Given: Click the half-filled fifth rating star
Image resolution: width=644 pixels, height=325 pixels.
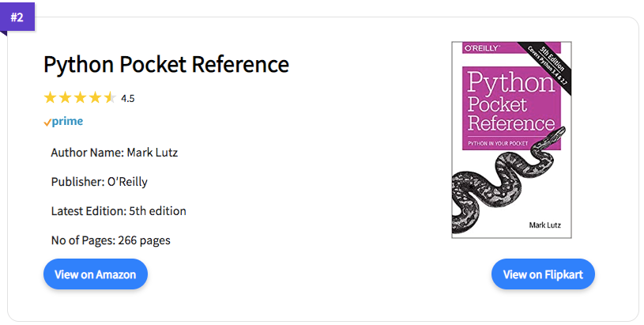Looking at the screenshot, I should pyautogui.click(x=110, y=98).
